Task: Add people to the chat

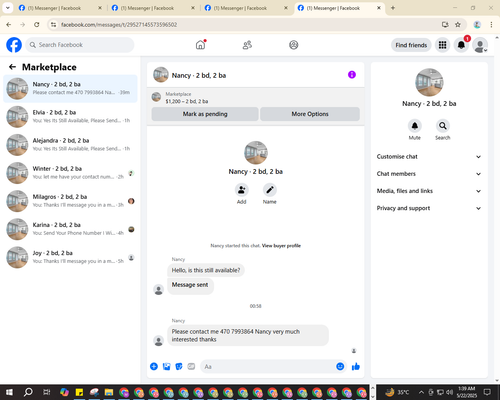Action: point(242,190)
